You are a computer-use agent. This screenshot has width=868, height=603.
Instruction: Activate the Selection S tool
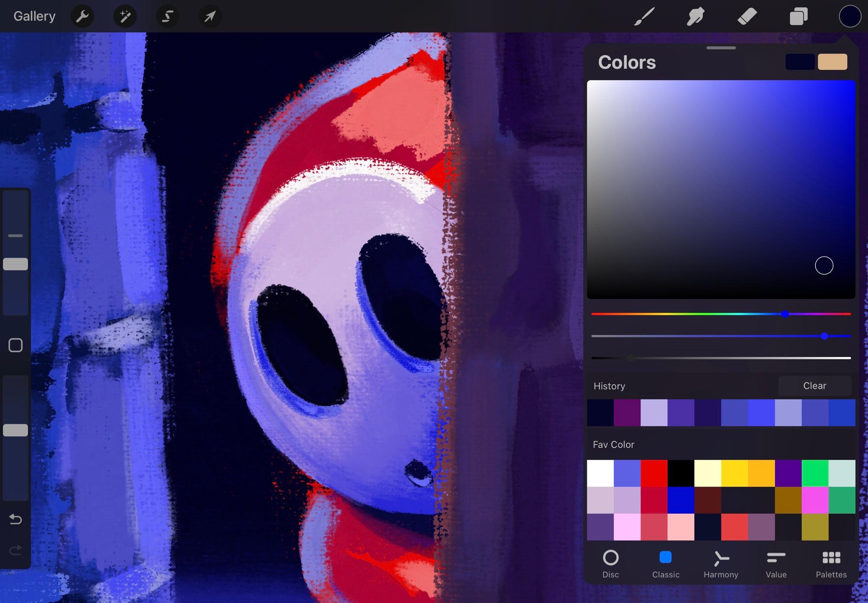click(x=168, y=16)
